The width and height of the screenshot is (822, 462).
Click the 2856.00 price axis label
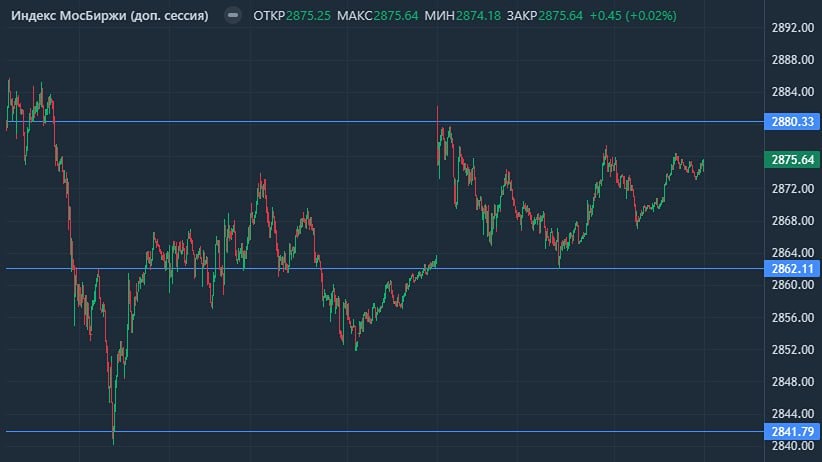click(x=793, y=317)
